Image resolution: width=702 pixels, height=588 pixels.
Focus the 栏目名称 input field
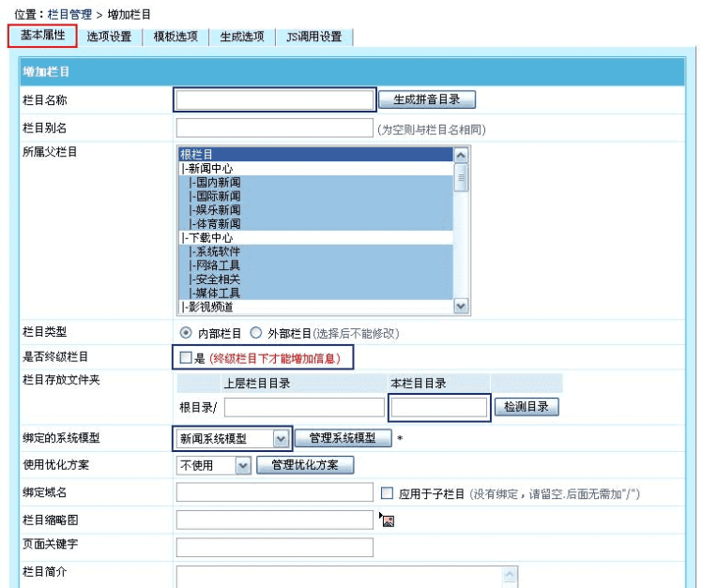click(x=275, y=99)
